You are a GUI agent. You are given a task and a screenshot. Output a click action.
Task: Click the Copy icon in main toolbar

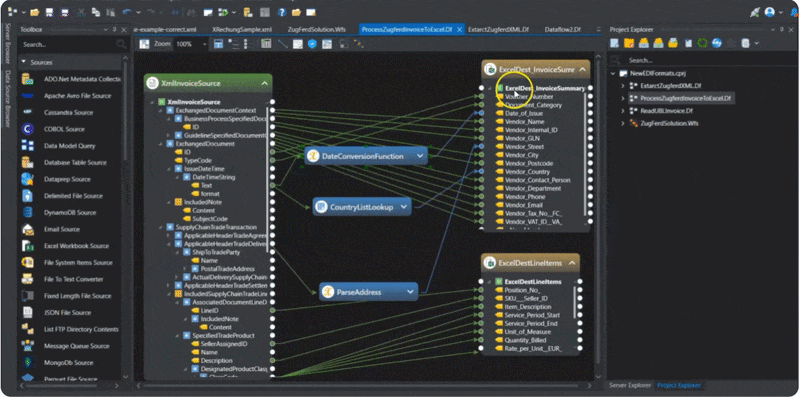tap(96, 12)
